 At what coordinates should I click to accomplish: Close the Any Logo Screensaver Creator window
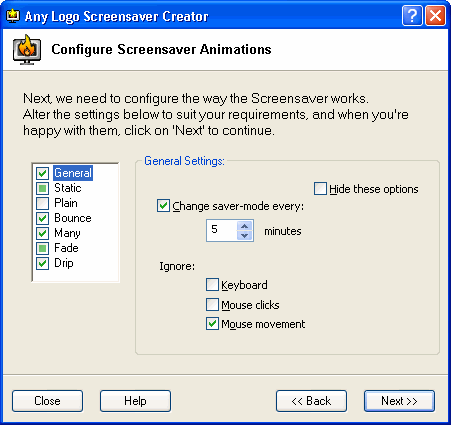[435, 16]
